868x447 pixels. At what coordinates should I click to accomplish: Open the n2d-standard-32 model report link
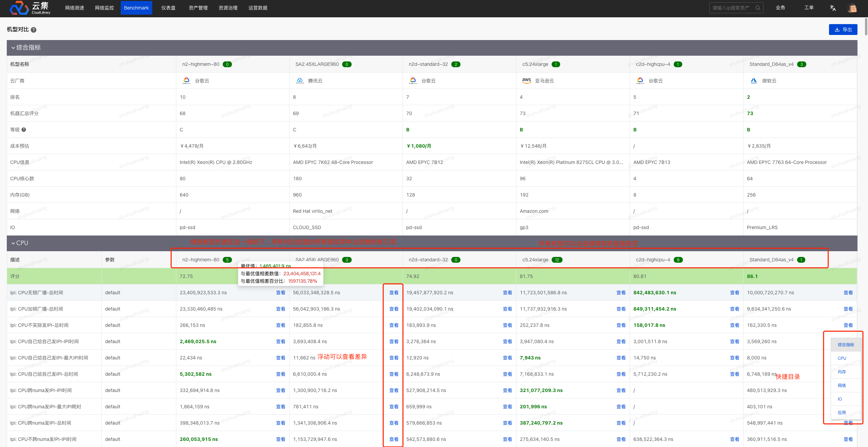coord(428,260)
